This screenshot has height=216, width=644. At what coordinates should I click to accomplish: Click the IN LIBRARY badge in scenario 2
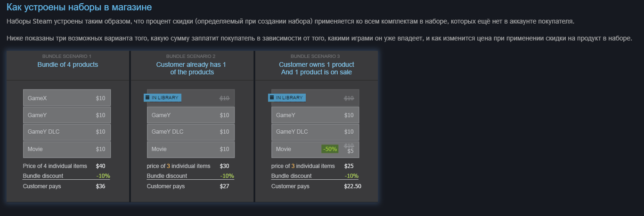[163, 98]
